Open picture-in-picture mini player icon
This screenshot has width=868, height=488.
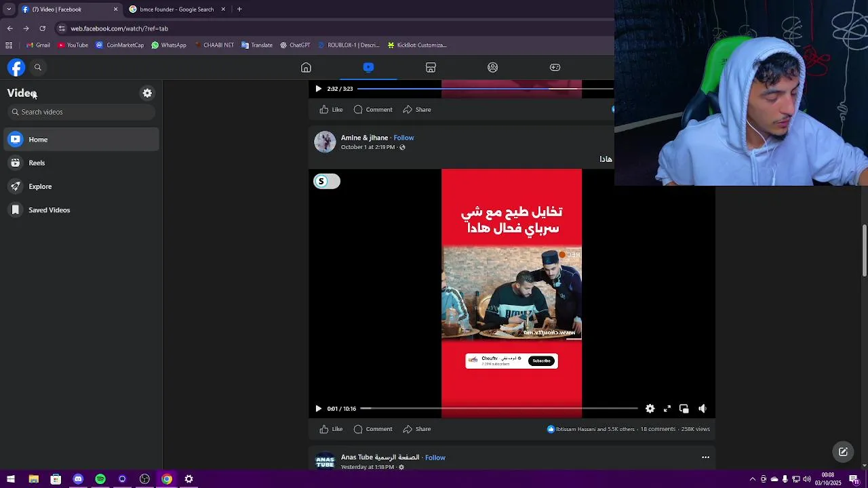684,409
